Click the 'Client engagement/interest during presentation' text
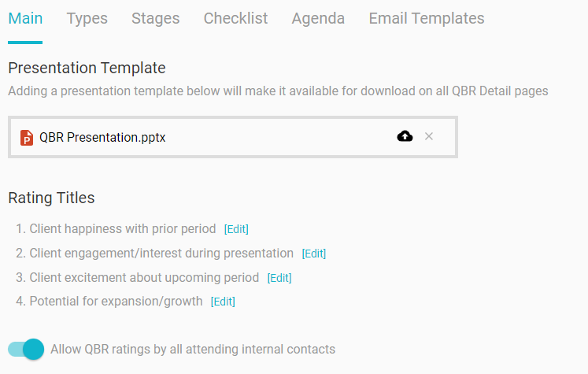588x374 pixels. click(161, 254)
